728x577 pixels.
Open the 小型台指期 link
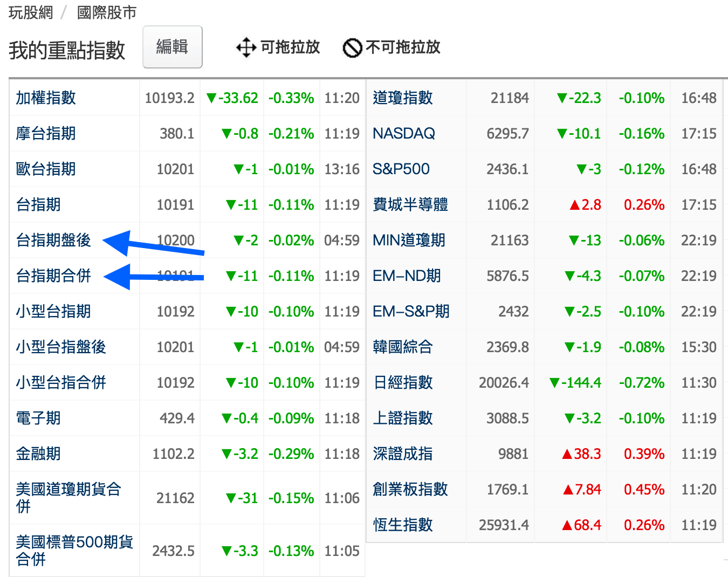53,312
